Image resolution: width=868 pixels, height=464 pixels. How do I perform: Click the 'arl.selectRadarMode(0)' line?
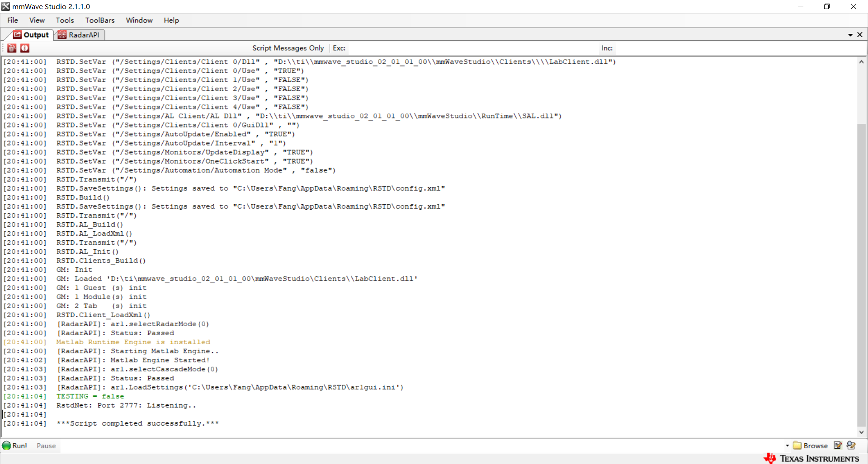132,324
